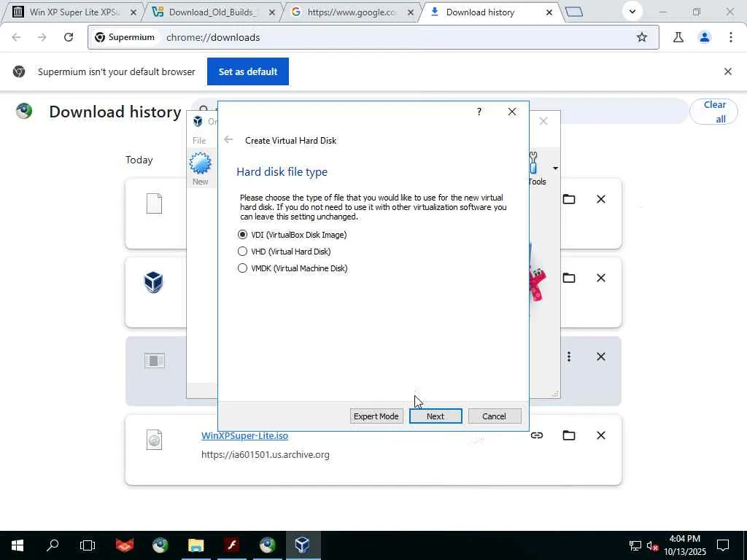747x560 pixels.
Task: Click the VirtualBox cube download thumbnail
Action: pyautogui.click(x=153, y=282)
